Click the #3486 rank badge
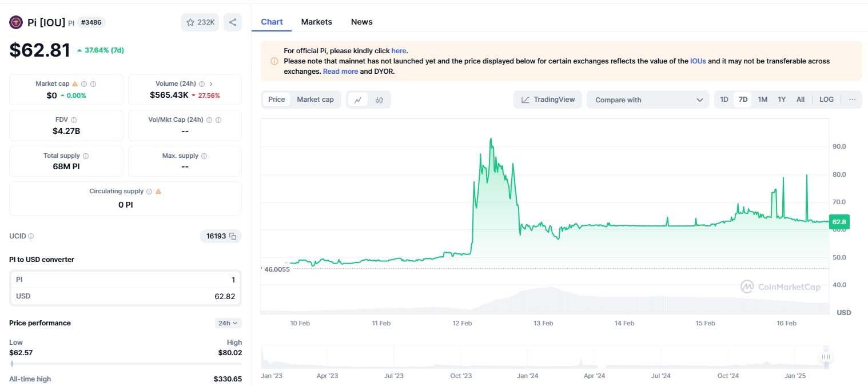This screenshot has width=868, height=386. [x=91, y=22]
